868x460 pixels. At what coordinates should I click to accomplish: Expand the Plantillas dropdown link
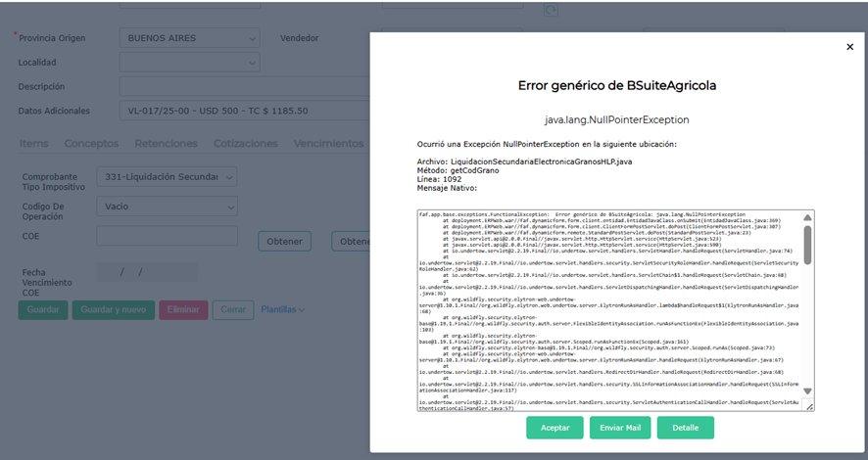pyautogui.click(x=282, y=309)
